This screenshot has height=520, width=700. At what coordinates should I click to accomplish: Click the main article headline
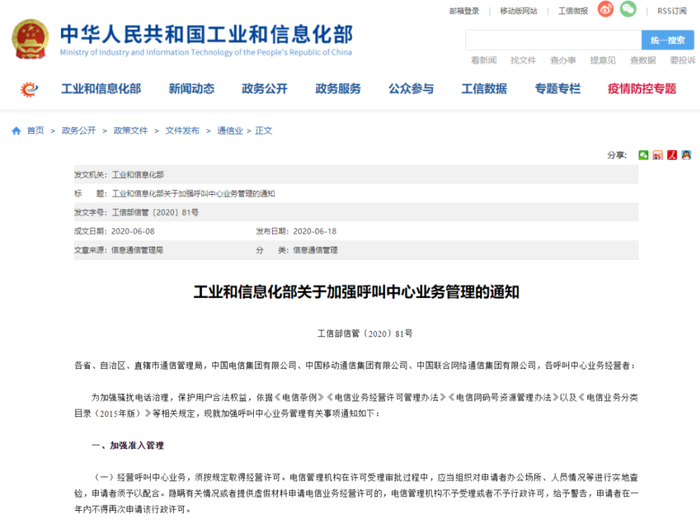pyautogui.click(x=356, y=292)
